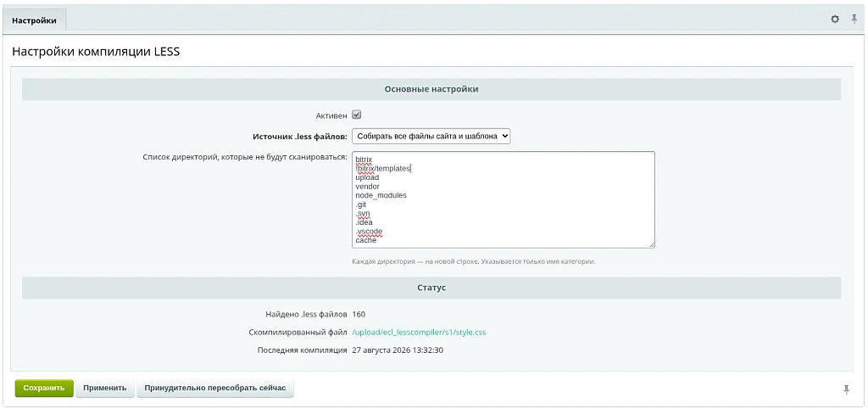Click the "Основные настройки" section header
Screen dimensions: 868x409
coord(431,88)
